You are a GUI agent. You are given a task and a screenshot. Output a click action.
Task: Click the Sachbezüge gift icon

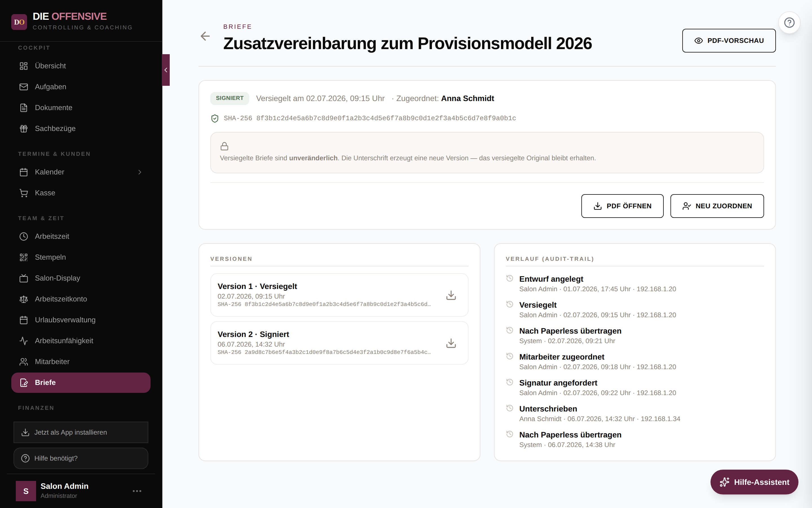click(x=23, y=128)
